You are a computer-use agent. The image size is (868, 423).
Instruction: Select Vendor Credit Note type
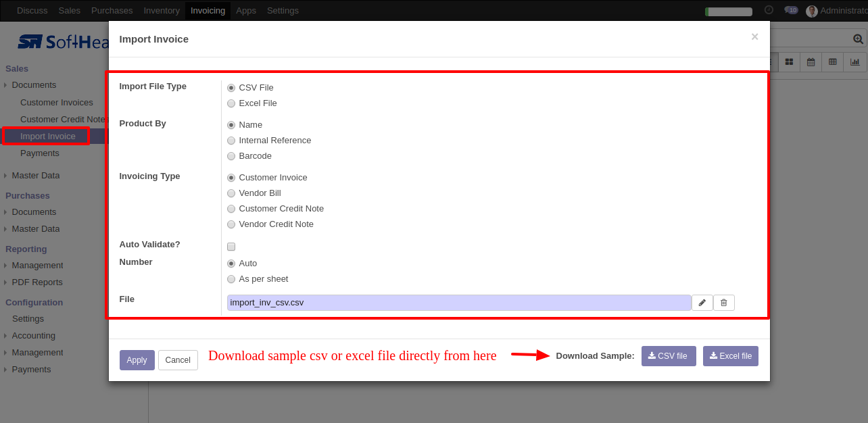231,224
